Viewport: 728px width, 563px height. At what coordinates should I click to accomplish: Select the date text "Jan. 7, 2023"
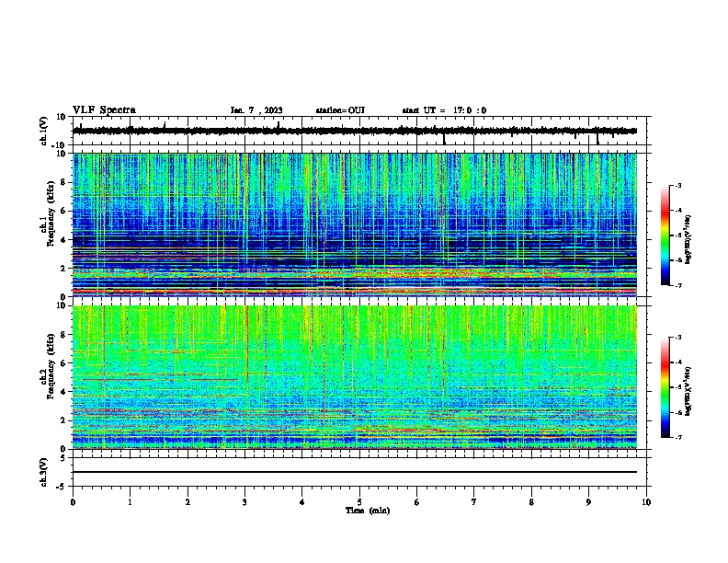coord(256,110)
